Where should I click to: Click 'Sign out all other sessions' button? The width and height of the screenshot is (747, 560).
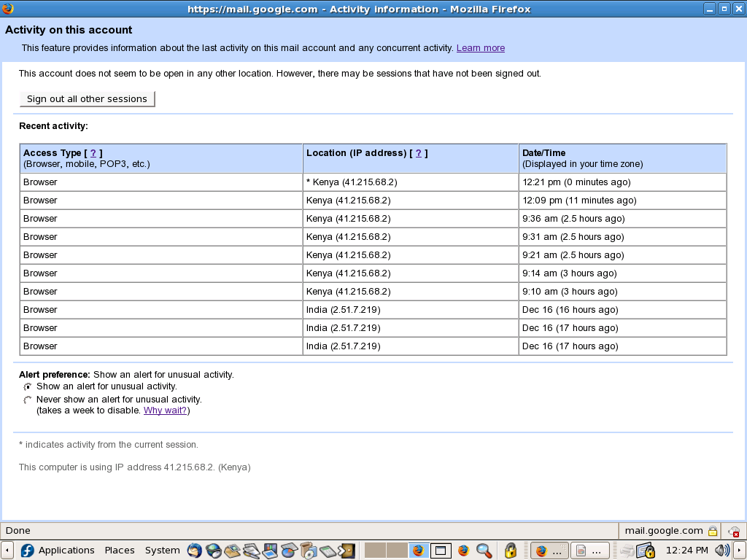[88, 99]
